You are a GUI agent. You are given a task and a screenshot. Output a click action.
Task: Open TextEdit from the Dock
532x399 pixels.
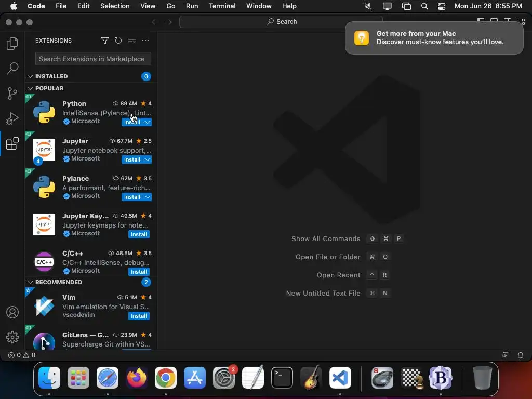[x=253, y=377]
